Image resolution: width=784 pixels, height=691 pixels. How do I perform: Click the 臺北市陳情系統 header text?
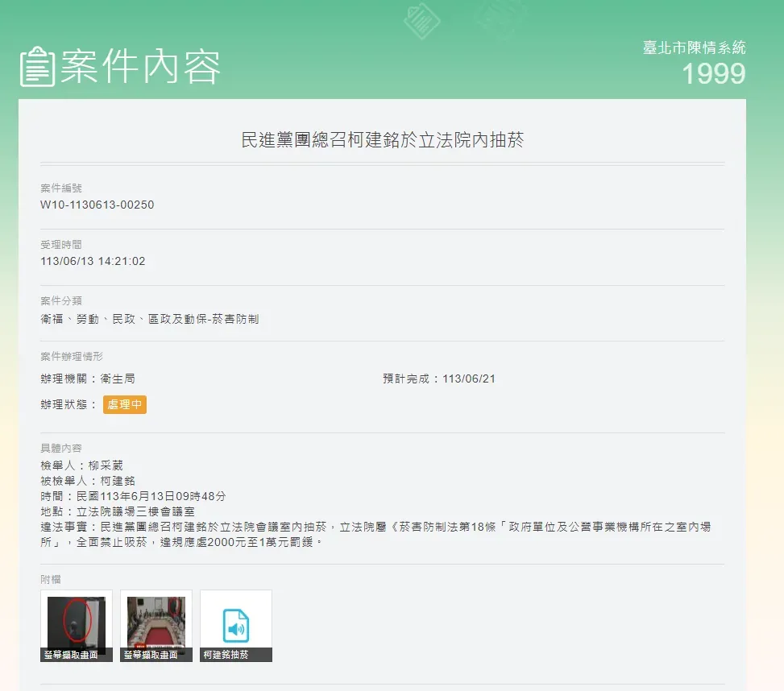694,48
